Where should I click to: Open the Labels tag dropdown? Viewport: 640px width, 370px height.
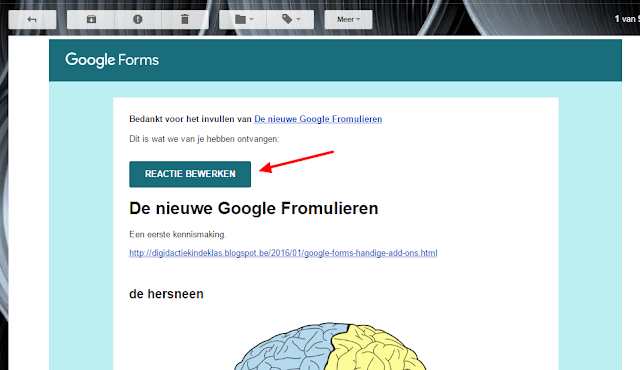[x=290, y=20]
